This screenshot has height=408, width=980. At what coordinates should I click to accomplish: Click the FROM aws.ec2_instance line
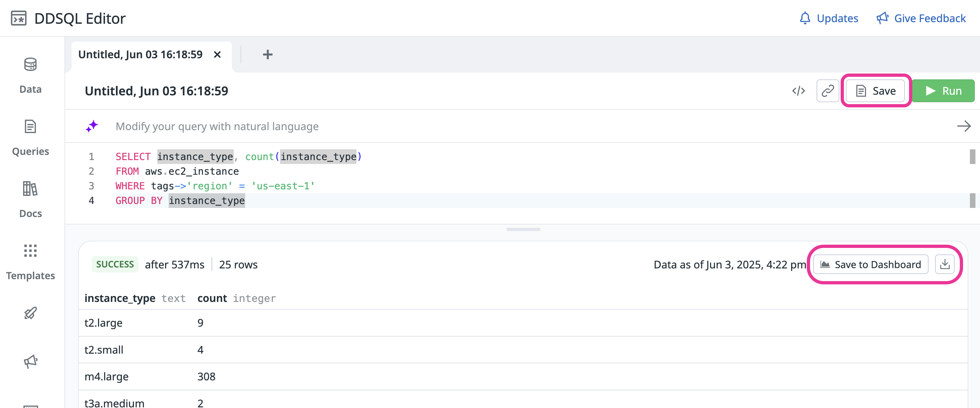[177, 171]
